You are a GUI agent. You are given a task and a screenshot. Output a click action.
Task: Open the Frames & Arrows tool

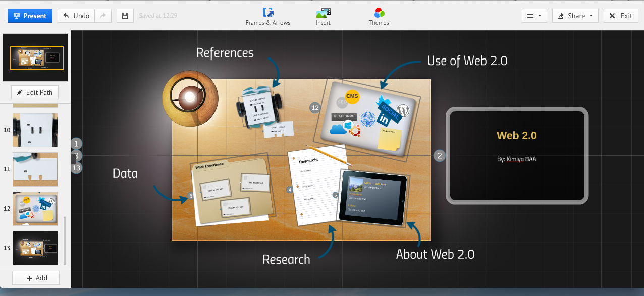pos(268,16)
